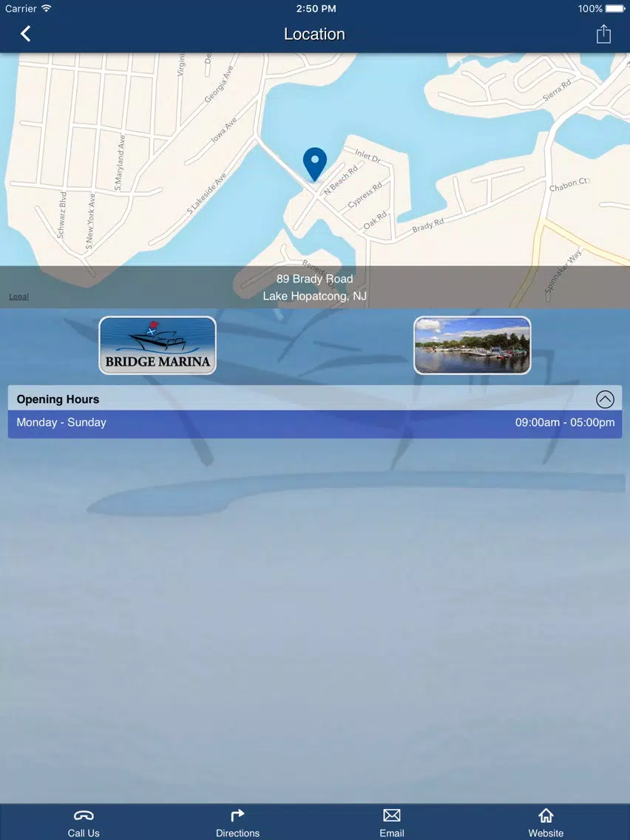
Task: Tap the Cypress Rd map label
Action: point(365,195)
